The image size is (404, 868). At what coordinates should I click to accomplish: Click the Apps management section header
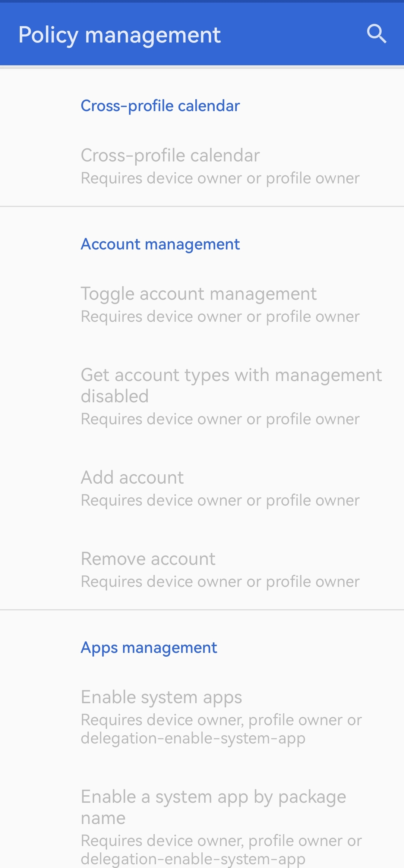point(149,648)
